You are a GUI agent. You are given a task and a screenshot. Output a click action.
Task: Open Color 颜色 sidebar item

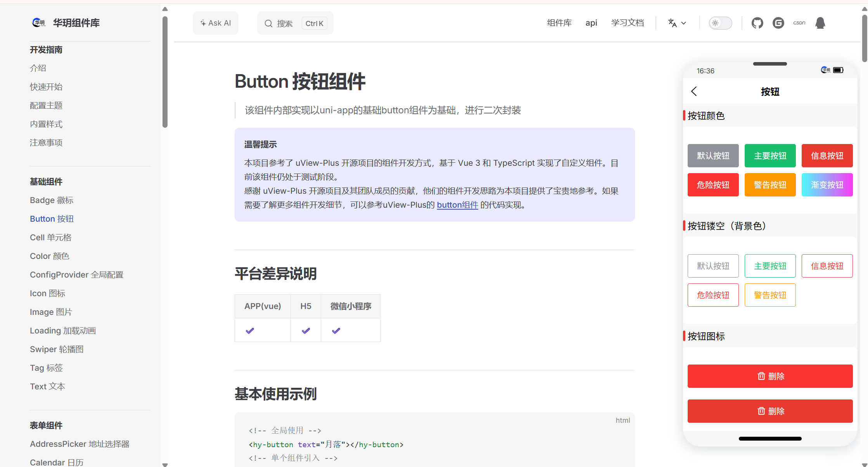click(x=49, y=256)
